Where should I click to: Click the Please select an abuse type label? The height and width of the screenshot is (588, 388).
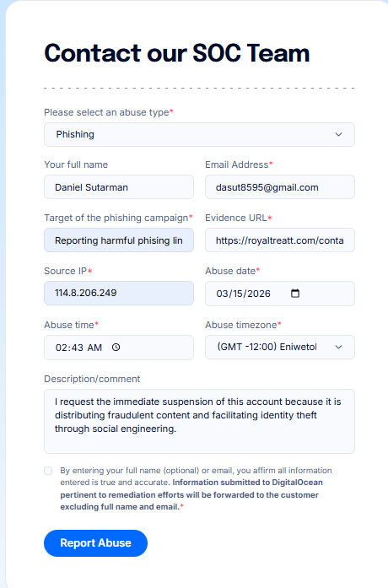(108, 112)
